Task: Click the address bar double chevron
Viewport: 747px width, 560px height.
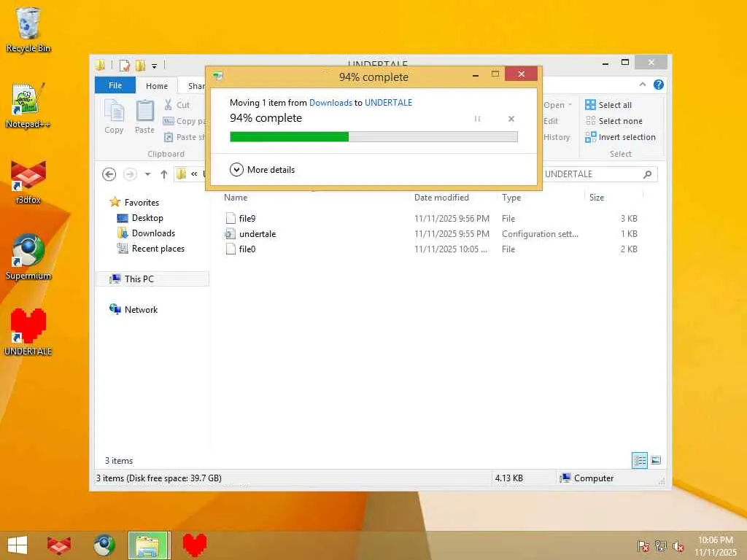Action: point(194,174)
